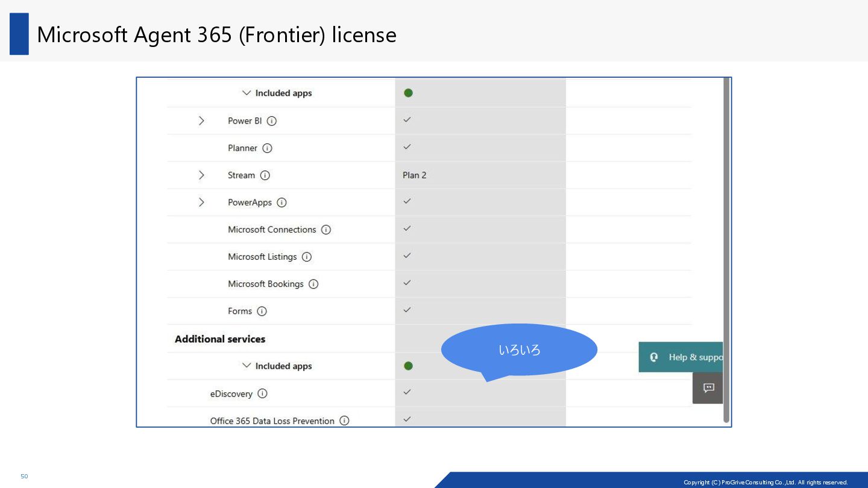Open the Forms info icon
868x488 pixels.
click(262, 311)
